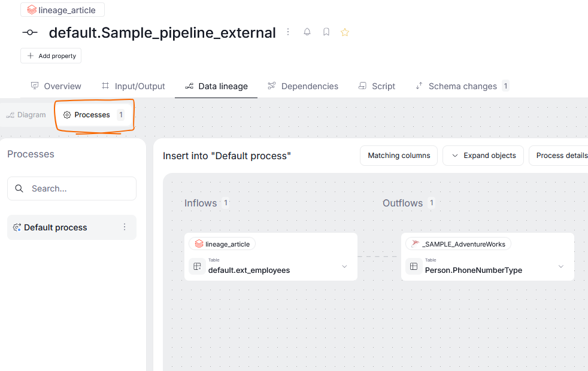Click the Matching columns button
The height and width of the screenshot is (371, 588).
399,156
